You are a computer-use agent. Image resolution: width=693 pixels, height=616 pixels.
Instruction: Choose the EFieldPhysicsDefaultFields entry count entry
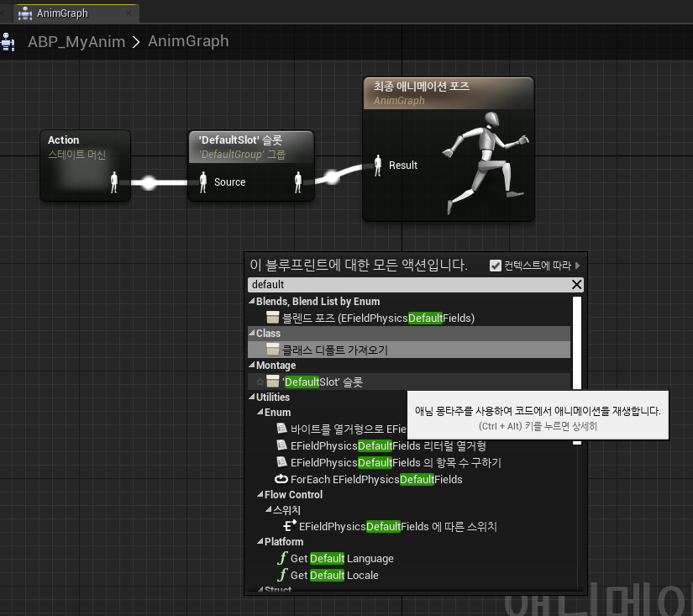tap(396, 462)
